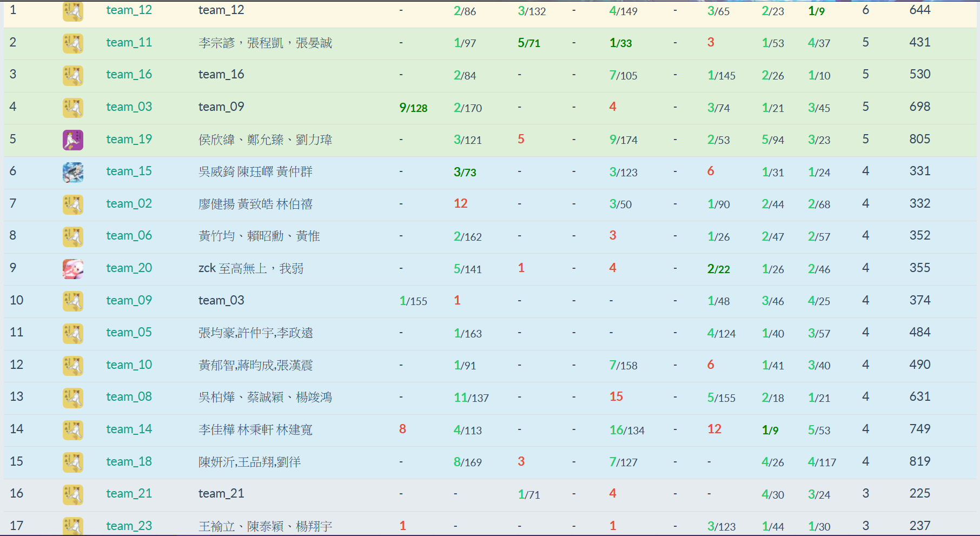This screenshot has height=536, width=980.
Task: Open the team_23 profile link
Action: 129,526
